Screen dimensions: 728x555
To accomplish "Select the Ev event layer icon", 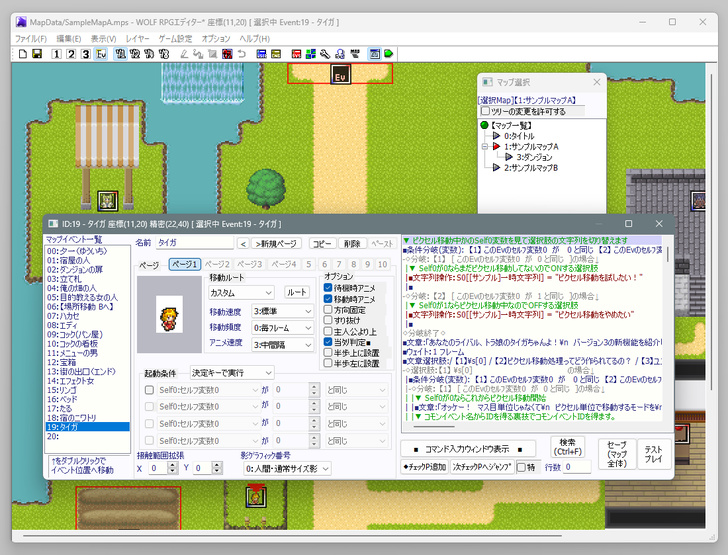I will [x=101, y=54].
